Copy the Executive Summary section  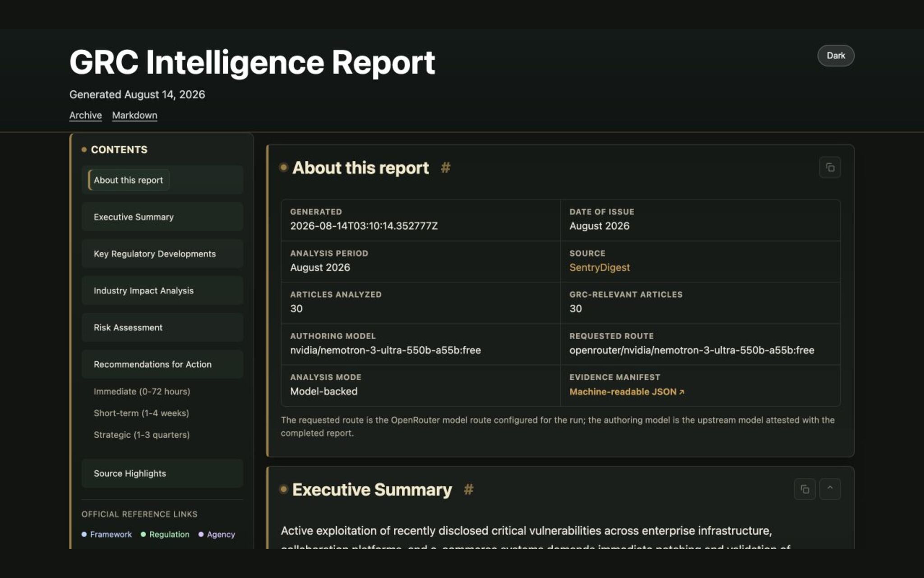(x=804, y=489)
